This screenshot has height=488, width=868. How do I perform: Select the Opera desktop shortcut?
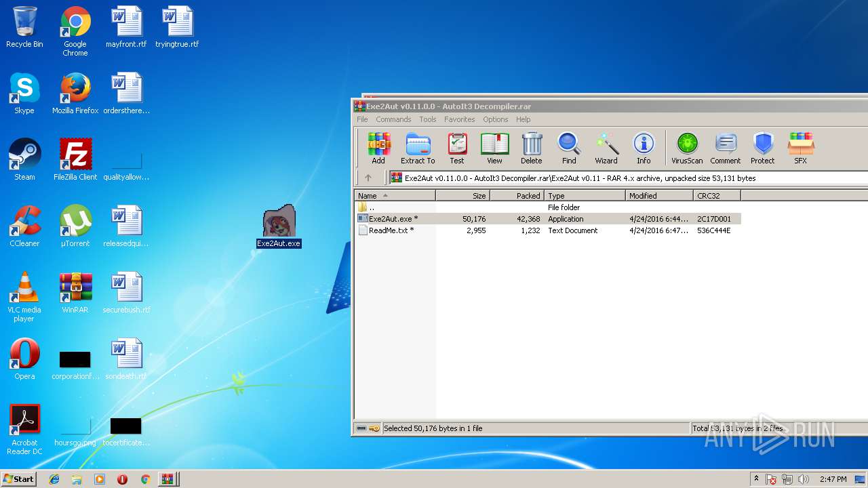coord(24,359)
